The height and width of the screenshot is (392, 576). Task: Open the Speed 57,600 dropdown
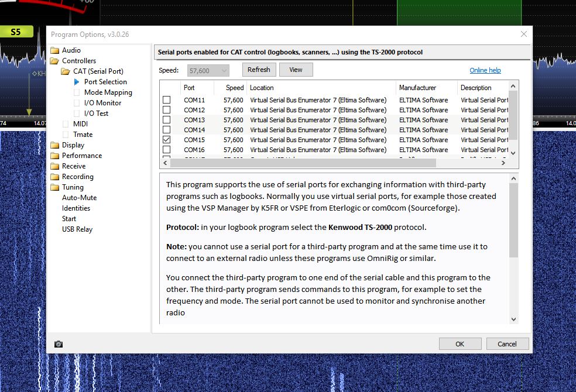[x=208, y=70]
